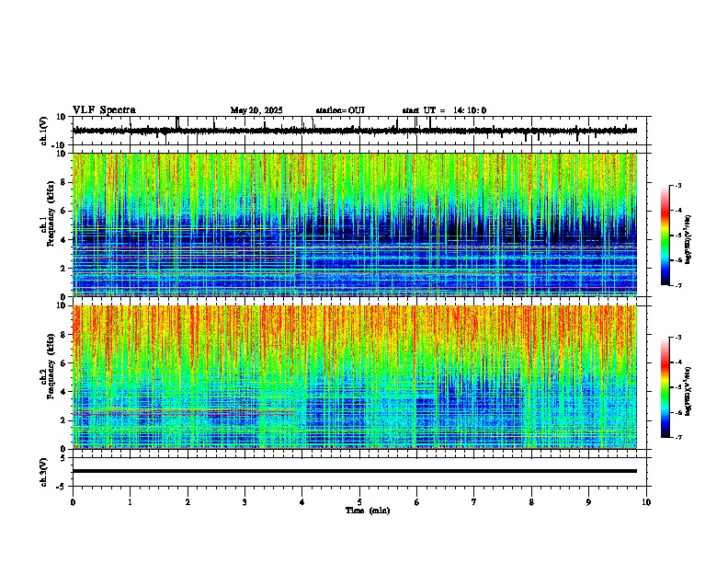Click time axis tick label "7"
Viewport: 728px width, 563px height.
(x=474, y=502)
